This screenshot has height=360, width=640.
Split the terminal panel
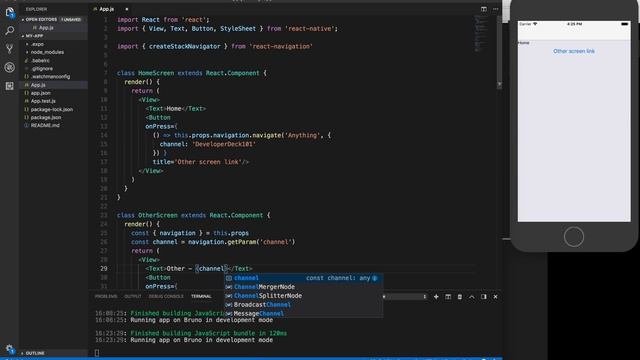click(448, 297)
